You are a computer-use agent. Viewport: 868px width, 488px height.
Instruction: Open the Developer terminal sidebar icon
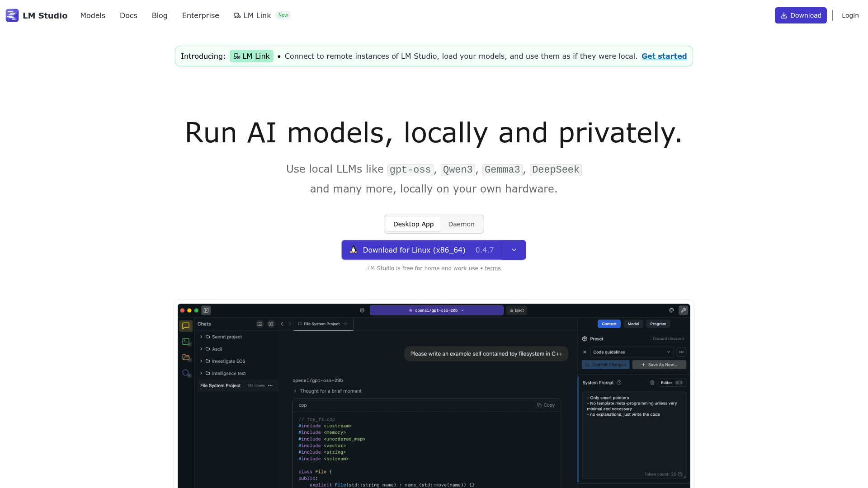pyautogui.click(x=186, y=342)
